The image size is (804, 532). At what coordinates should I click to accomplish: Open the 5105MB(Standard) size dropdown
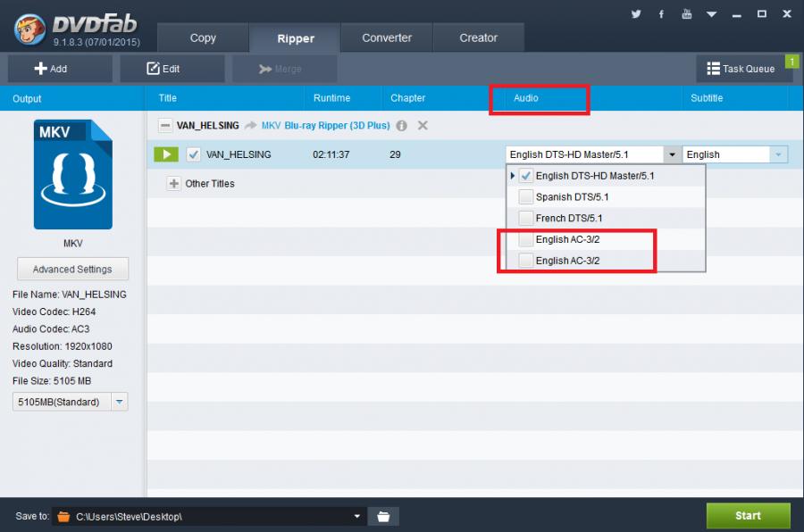tap(119, 402)
